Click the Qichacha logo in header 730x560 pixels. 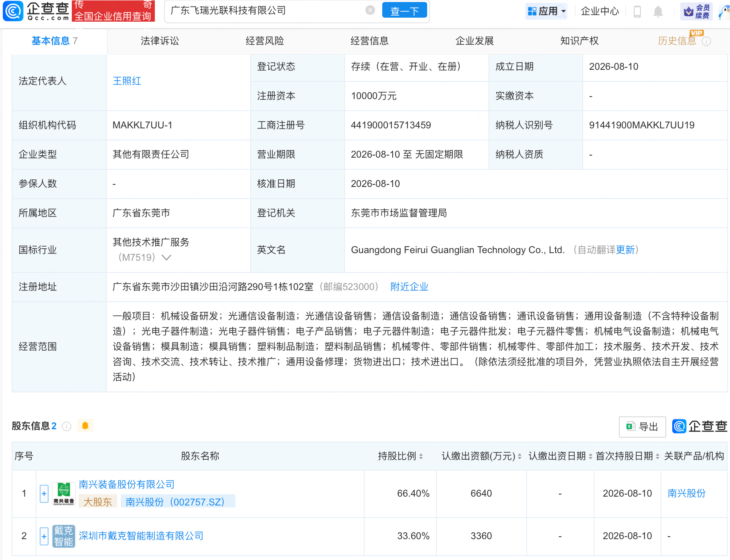coord(36,11)
